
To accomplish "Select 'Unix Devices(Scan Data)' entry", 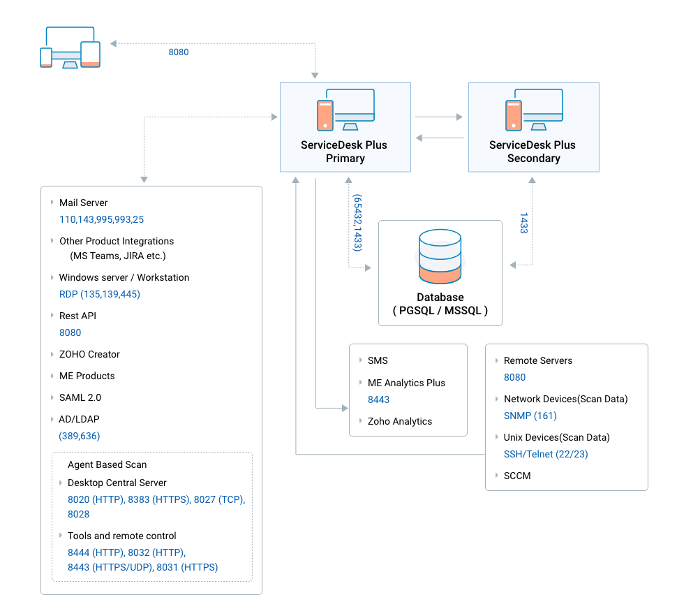I will (557, 437).
